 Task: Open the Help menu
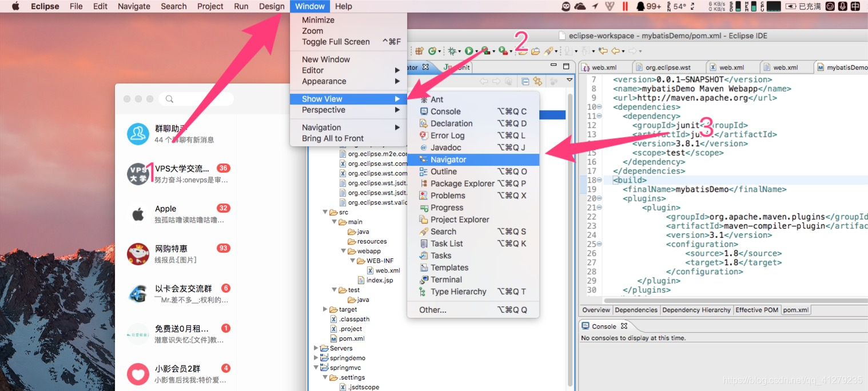(344, 6)
